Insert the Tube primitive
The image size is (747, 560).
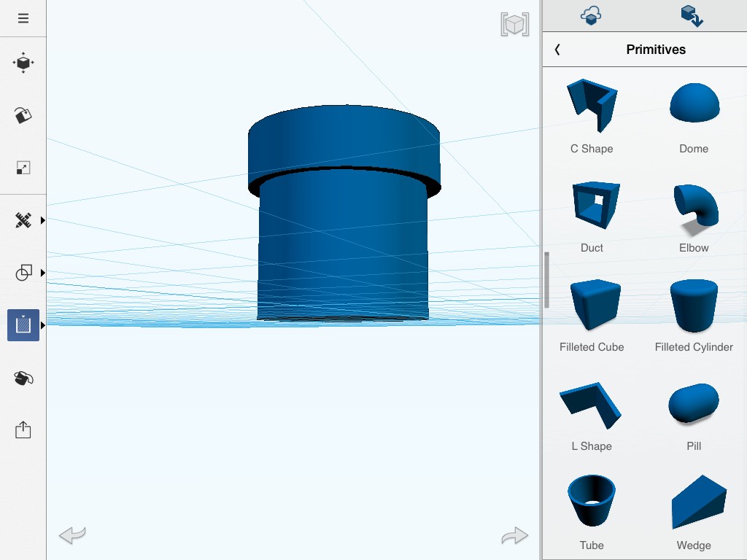(592, 500)
